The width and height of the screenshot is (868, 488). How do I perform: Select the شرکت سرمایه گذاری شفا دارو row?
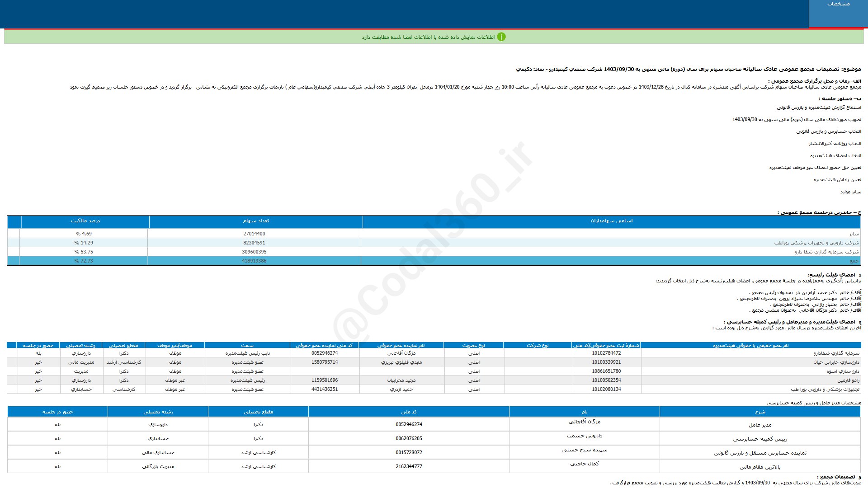click(x=826, y=252)
